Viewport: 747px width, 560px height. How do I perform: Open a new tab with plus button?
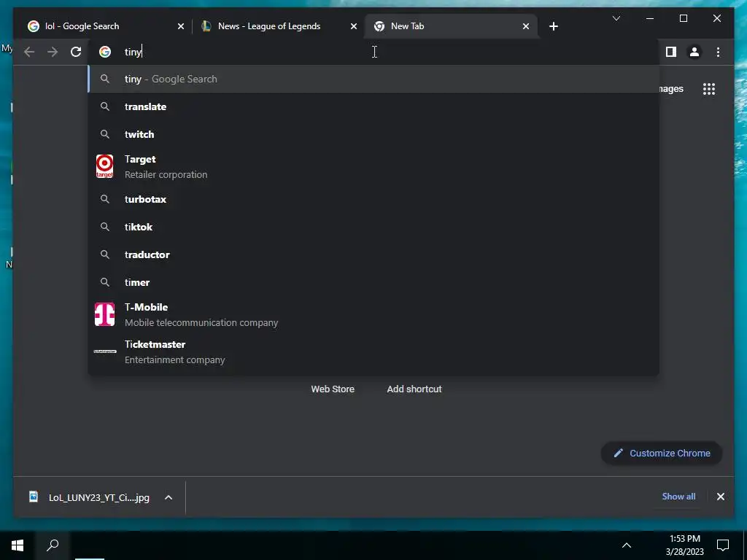(553, 27)
